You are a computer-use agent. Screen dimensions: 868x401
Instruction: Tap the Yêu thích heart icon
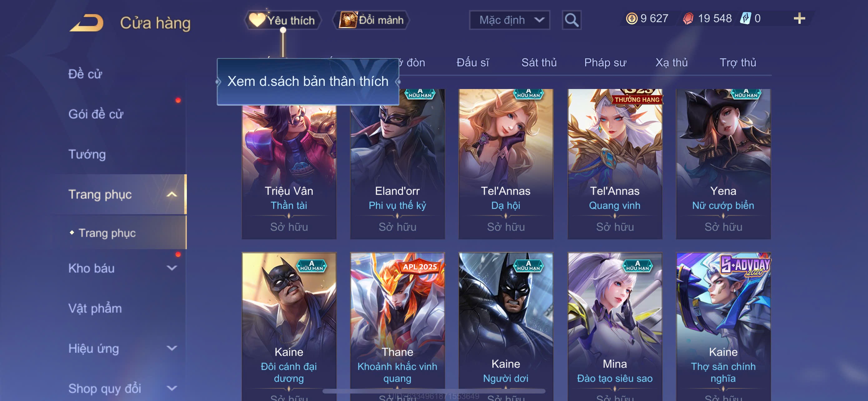click(x=257, y=20)
